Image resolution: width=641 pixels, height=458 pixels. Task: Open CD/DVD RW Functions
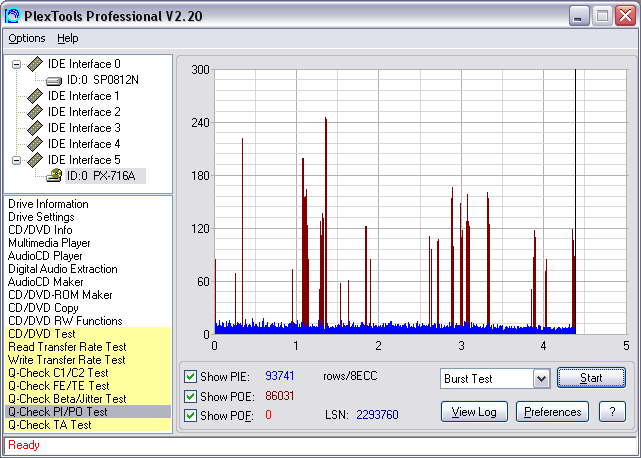pyautogui.click(x=65, y=321)
